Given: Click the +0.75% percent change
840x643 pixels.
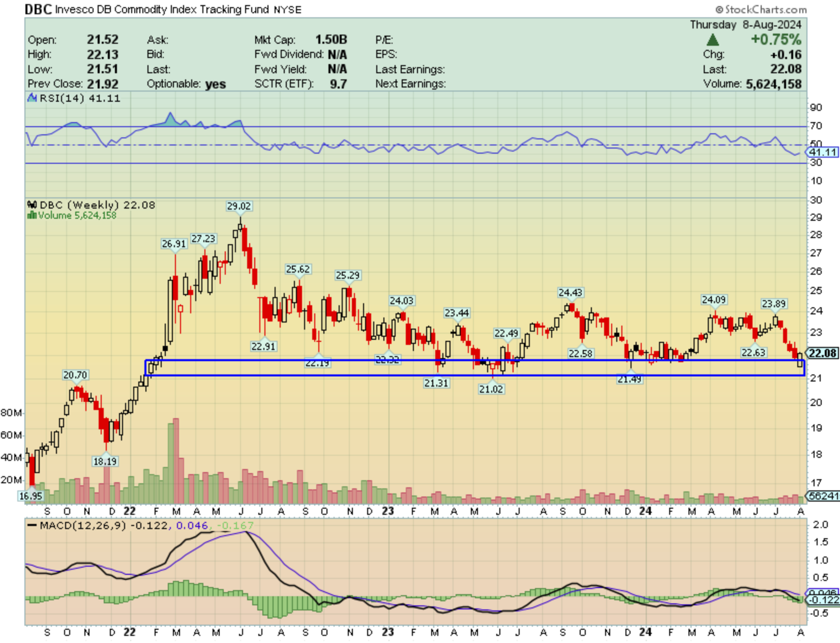Looking at the screenshot, I should pos(776,39).
